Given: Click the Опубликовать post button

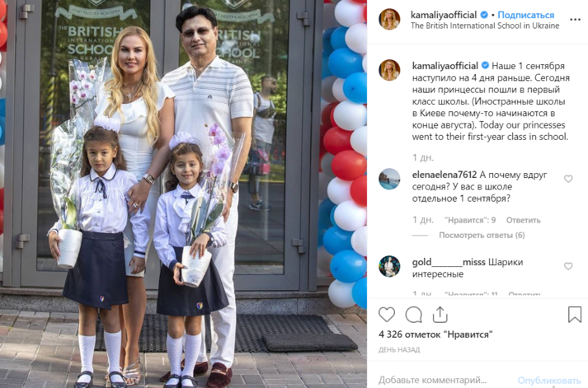Looking at the screenshot, I should click(548, 381).
